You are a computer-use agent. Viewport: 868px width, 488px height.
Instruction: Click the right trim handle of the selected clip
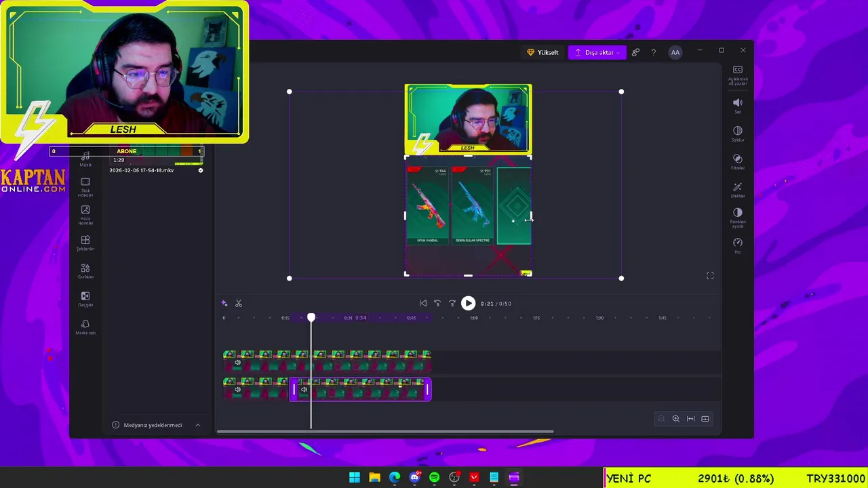[x=427, y=390]
